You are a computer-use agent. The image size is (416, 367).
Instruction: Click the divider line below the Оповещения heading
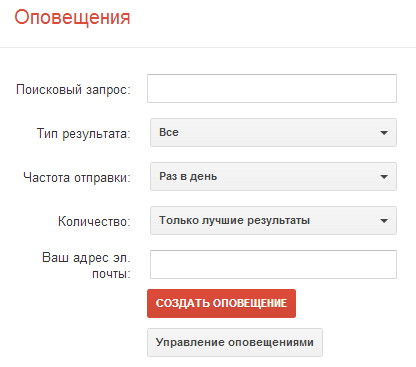208,47
